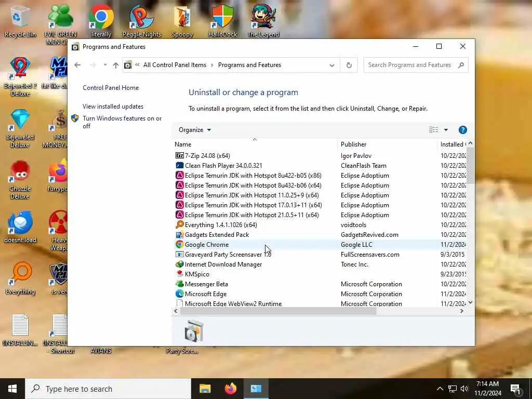Sort list by the Publisher column header
This screenshot has height=399, width=532.
point(388,144)
